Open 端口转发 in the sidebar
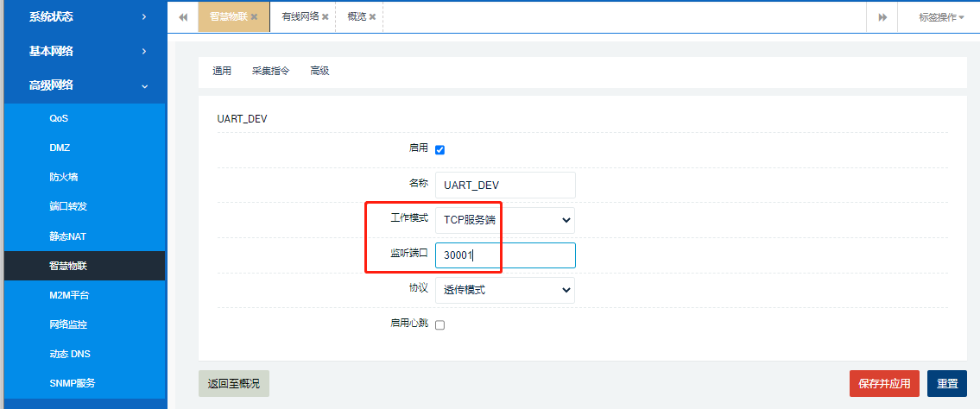The height and width of the screenshot is (409, 980). pos(68,206)
